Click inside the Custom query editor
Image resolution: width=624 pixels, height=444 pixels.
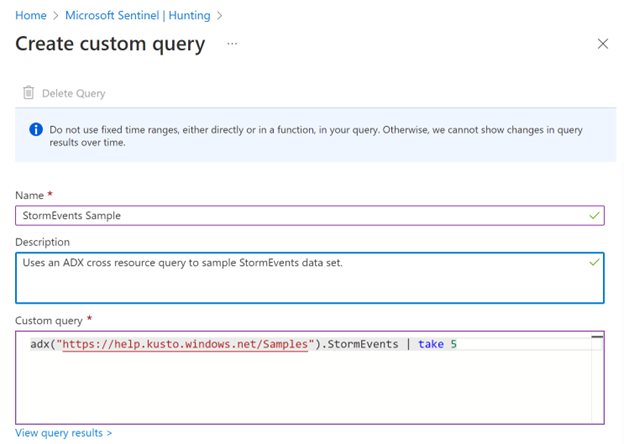coord(310,378)
